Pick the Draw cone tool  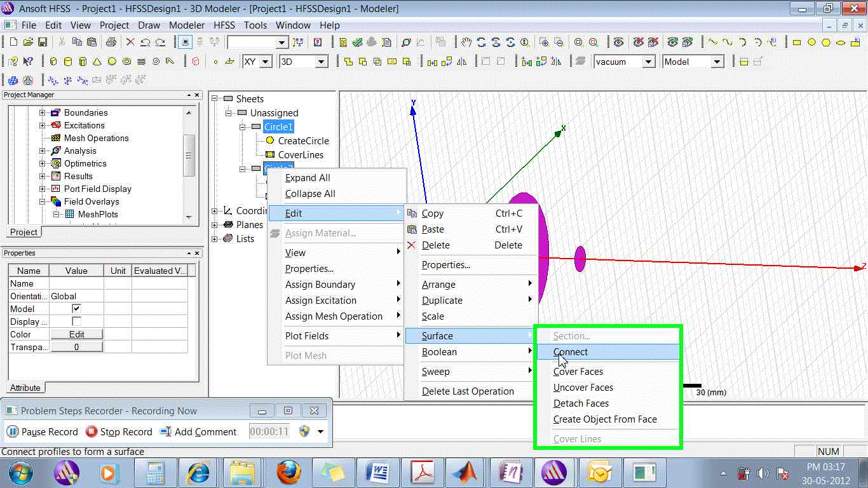[x=97, y=62]
